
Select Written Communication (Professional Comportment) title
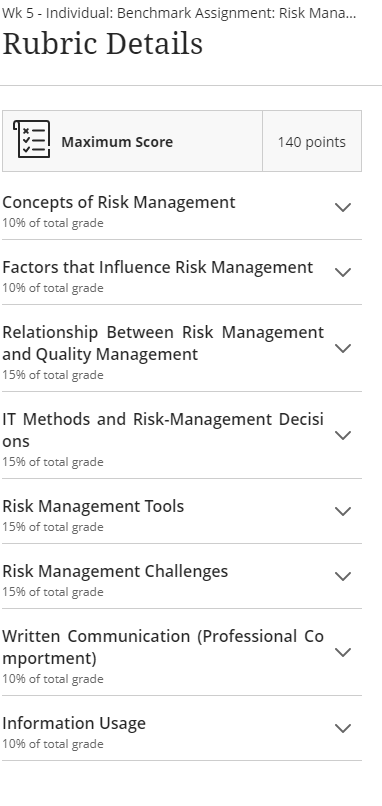pos(163,647)
